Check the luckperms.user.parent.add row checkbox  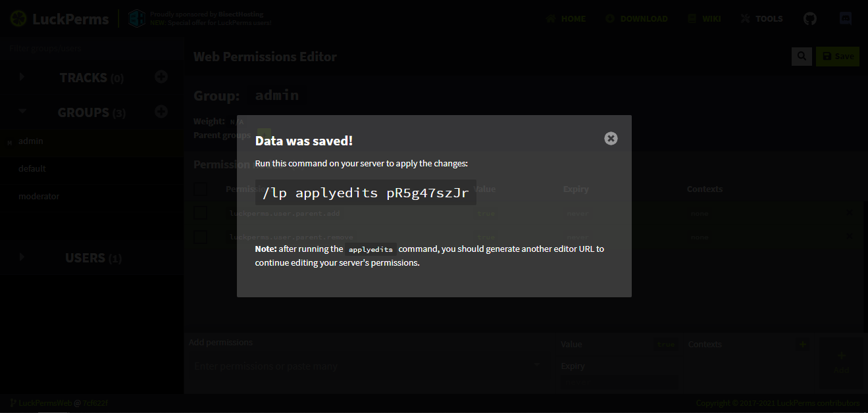point(201,213)
